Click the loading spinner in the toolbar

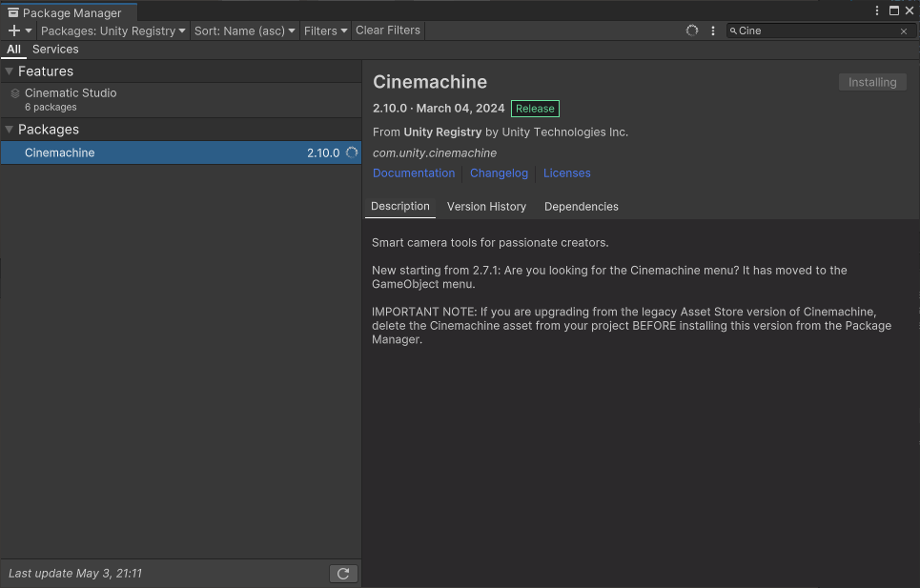coord(692,30)
